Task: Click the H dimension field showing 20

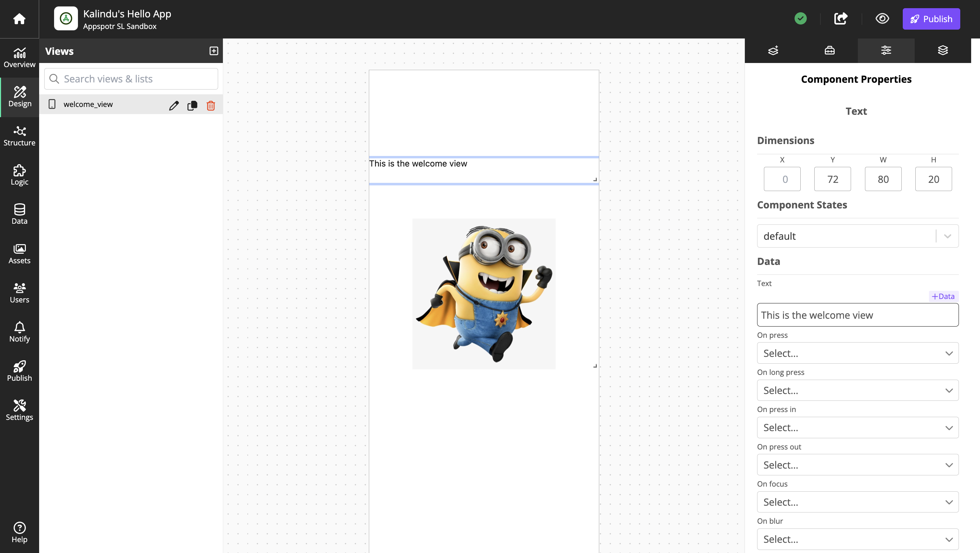Action: pyautogui.click(x=934, y=179)
